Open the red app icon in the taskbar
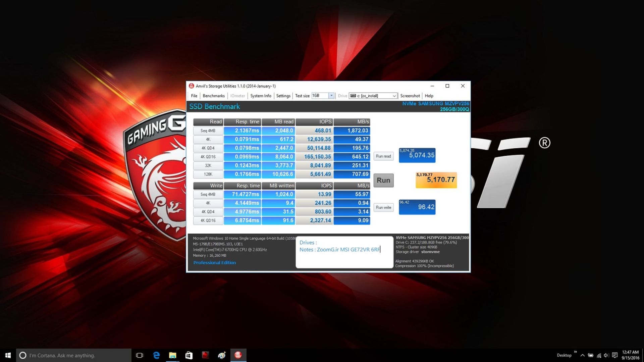This screenshot has width=644, height=362. tap(205, 355)
